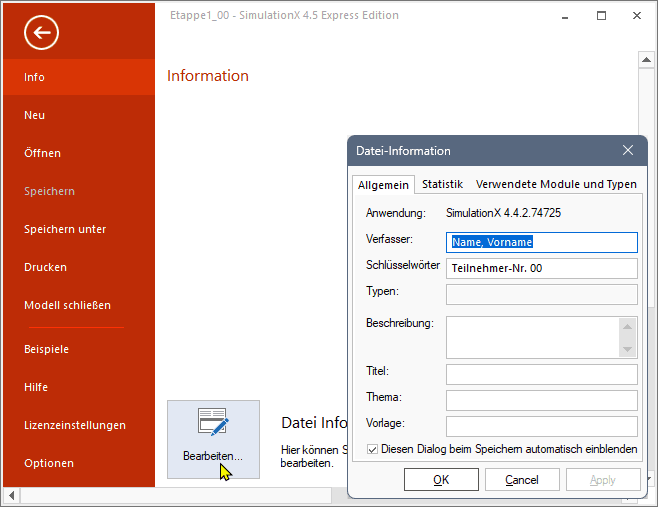Click horizontal scrollbar left arrow

click(x=13, y=495)
